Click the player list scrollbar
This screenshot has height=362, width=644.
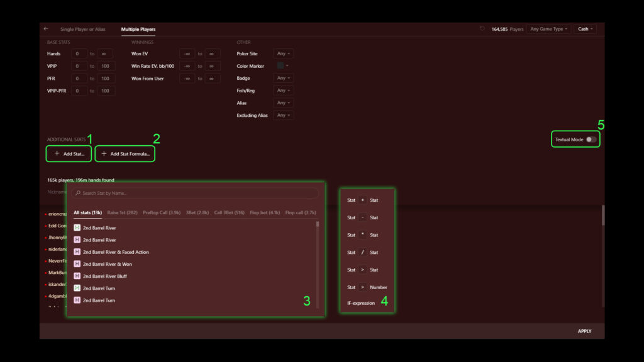(x=603, y=215)
